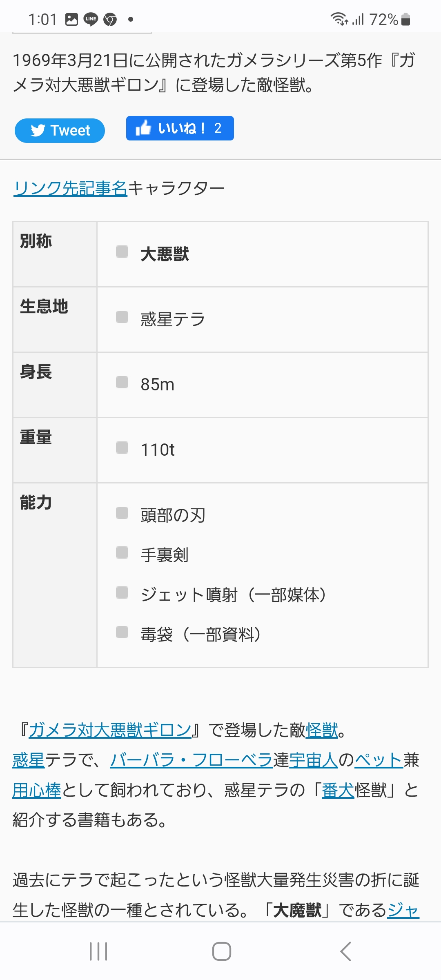
Task: Tap the Chrome notification icon in status bar
Action: pos(110,19)
